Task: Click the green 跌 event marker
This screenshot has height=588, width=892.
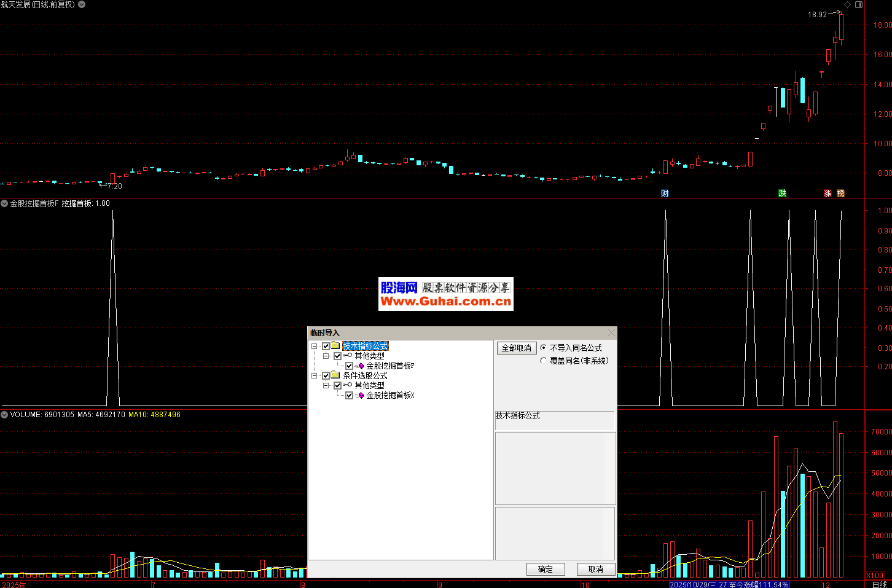Action: click(783, 194)
